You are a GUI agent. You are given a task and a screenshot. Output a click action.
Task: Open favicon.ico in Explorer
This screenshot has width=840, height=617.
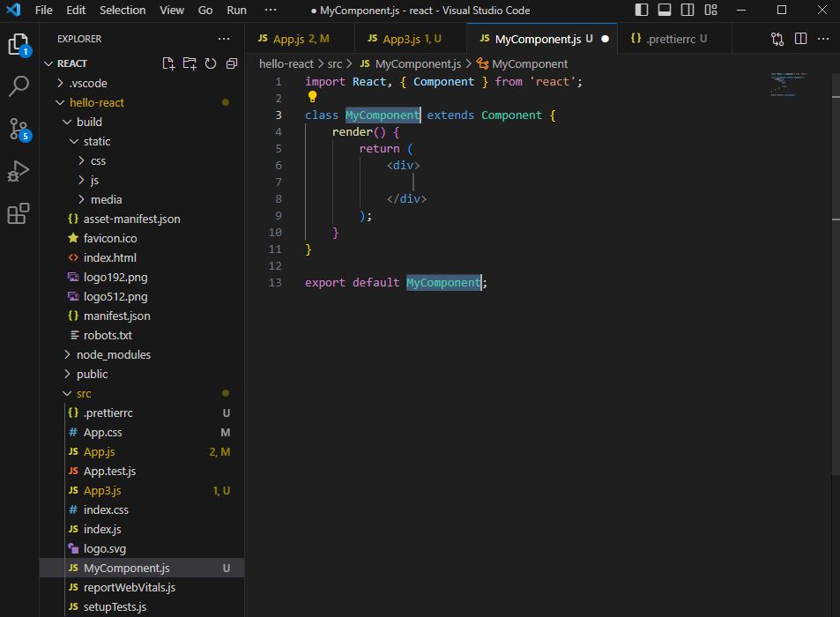pyautogui.click(x=110, y=238)
